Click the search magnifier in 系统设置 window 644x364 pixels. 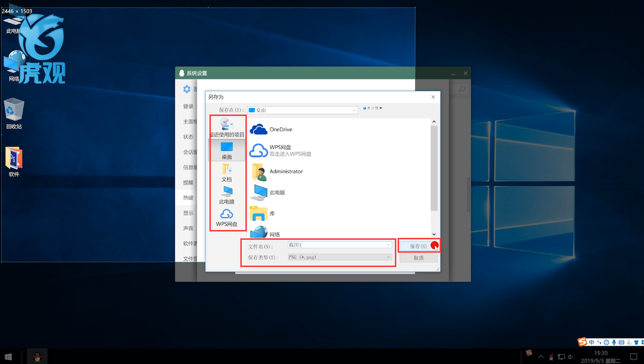462,89
